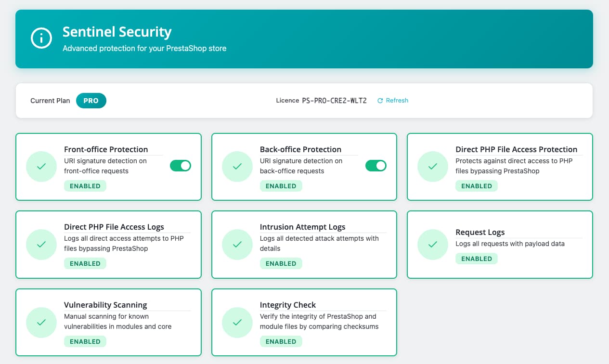The height and width of the screenshot is (364, 609).
Task: Click the ENABLED badge on Request Logs
Action: click(x=477, y=259)
